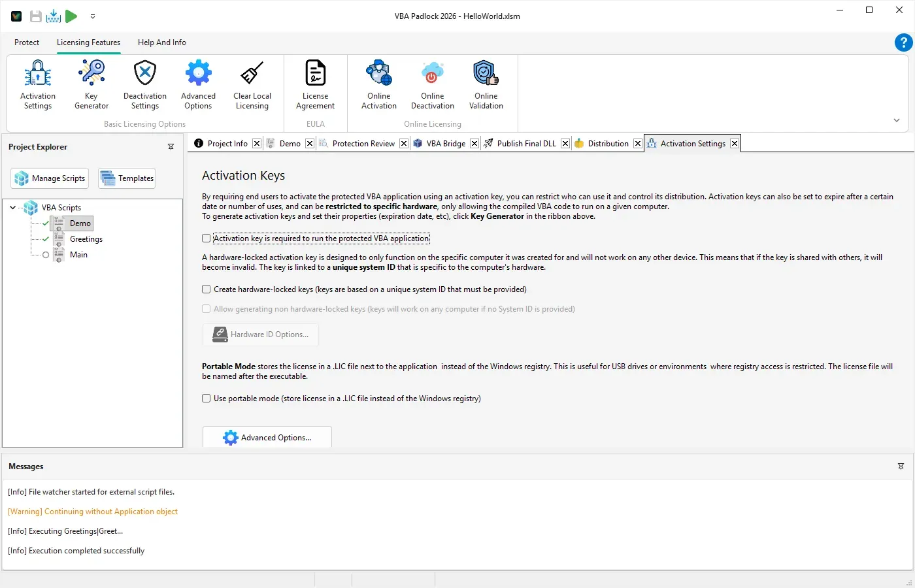The width and height of the screenshot is (915, 588).
Task: Collapse the VBA Scripts tree node
Action: click(12, 208)
